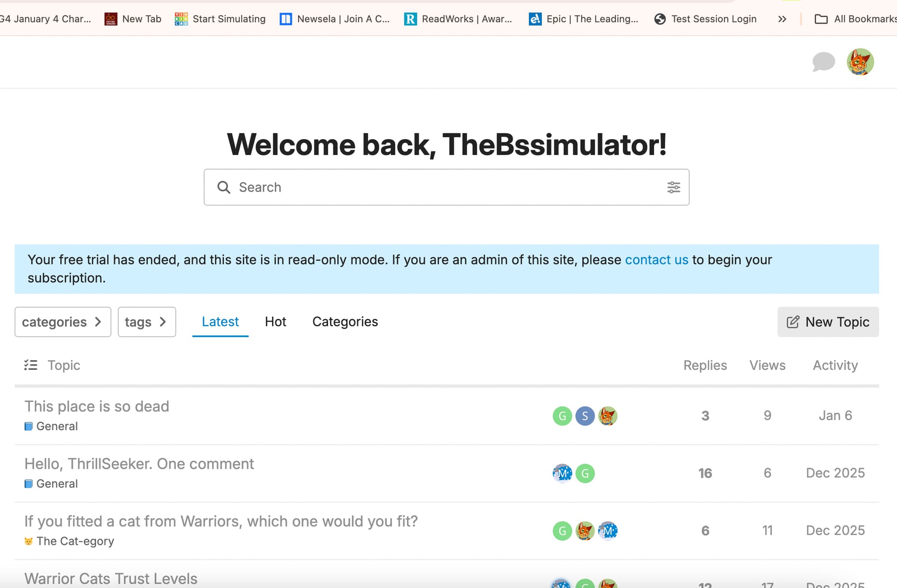Sort topics by Replies column
Screen dimensions: 897x588
click(x=705, y=365)
